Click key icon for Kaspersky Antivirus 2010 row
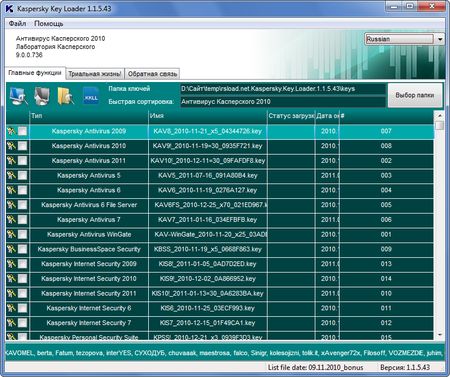450x377 pixels. pos(11,146)
